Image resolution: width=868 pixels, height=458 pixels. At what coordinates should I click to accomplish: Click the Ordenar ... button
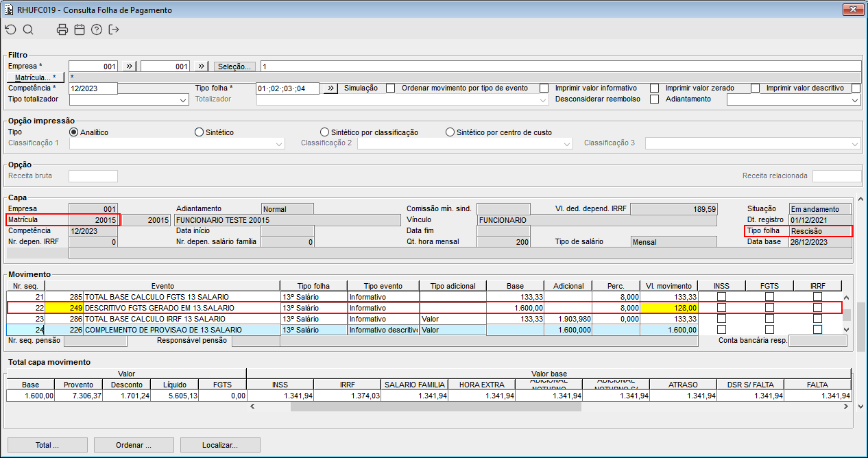click(134, 445)
